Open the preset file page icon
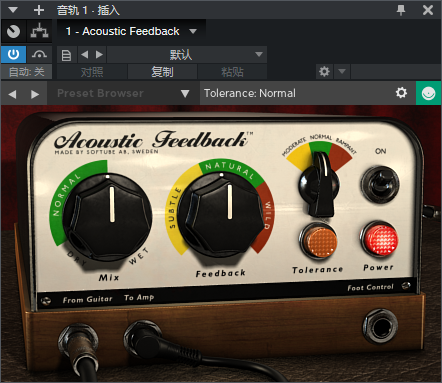The width and height of the screenshot is (442, 383). pos(66,55)
